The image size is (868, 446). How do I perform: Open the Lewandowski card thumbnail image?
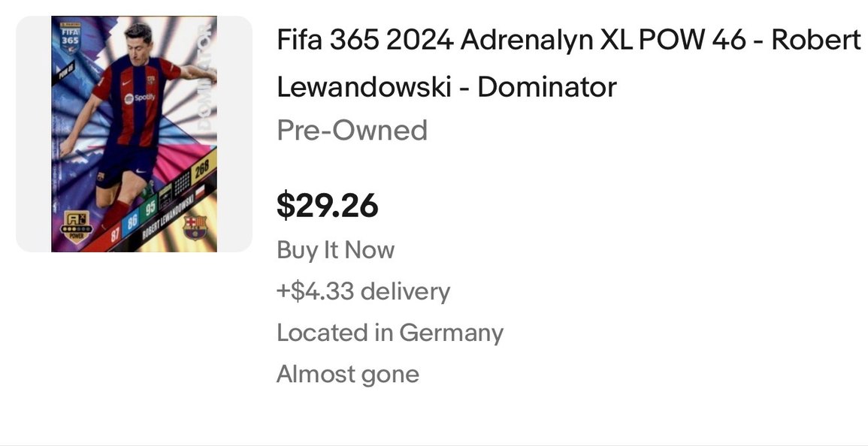(x=134, y=134)
